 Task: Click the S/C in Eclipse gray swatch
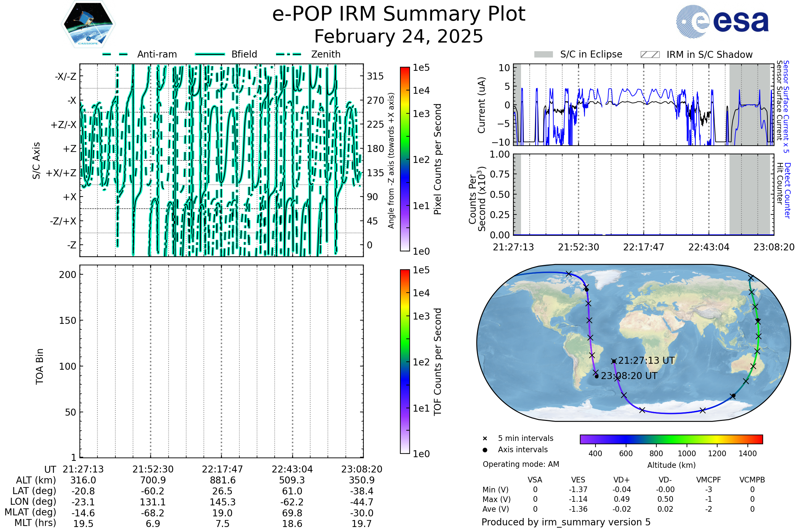coord(543,55)
